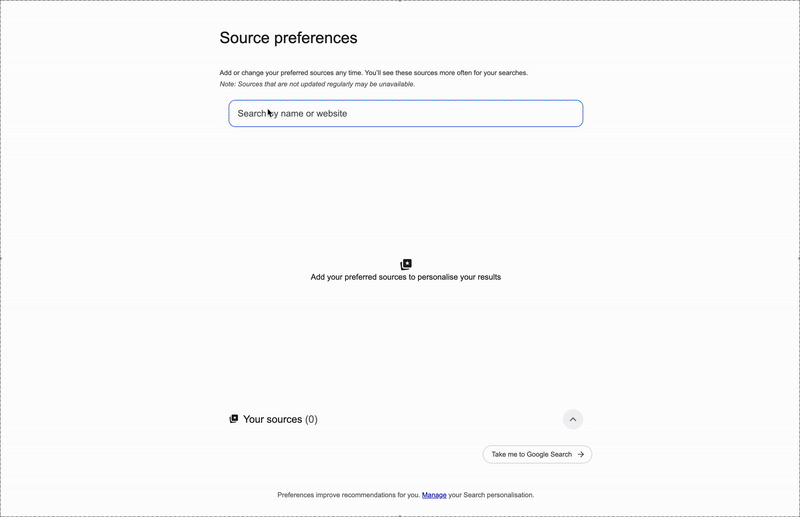Click the top-center handle on the dashed border
Image resolution: width=800 pixels, height=517 pixels.
point(400,1)
